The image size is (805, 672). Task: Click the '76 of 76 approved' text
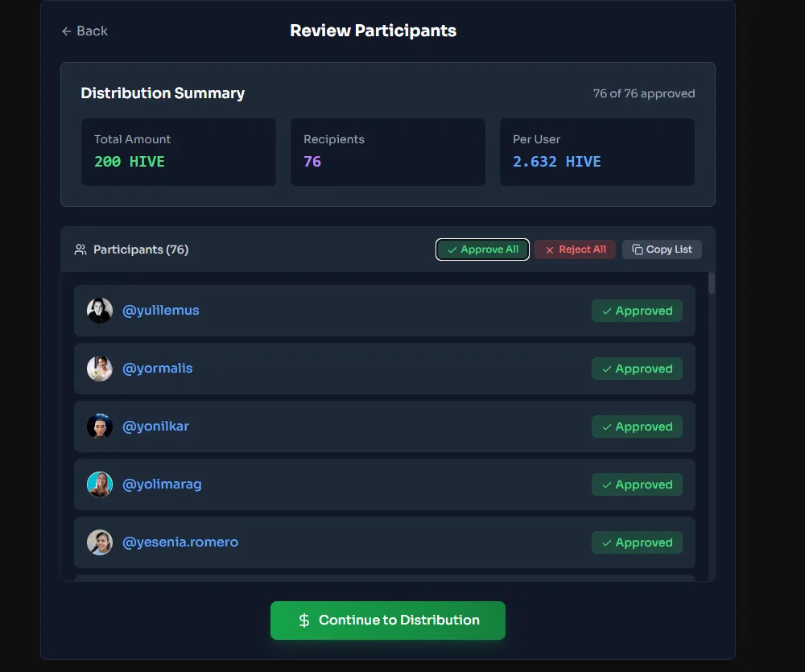644,93
